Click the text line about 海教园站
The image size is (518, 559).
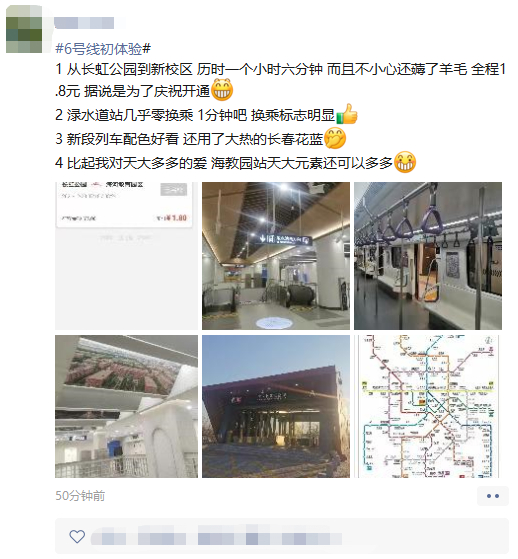224,163
